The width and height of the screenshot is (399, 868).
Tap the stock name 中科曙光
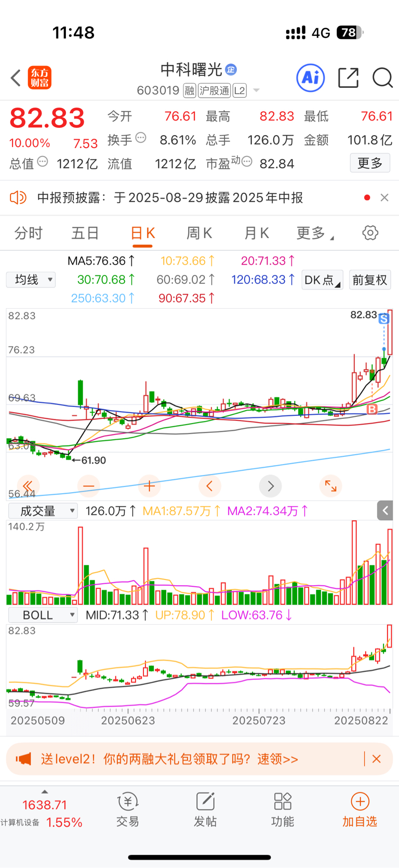pyautogui.click(x=191, y=69)
